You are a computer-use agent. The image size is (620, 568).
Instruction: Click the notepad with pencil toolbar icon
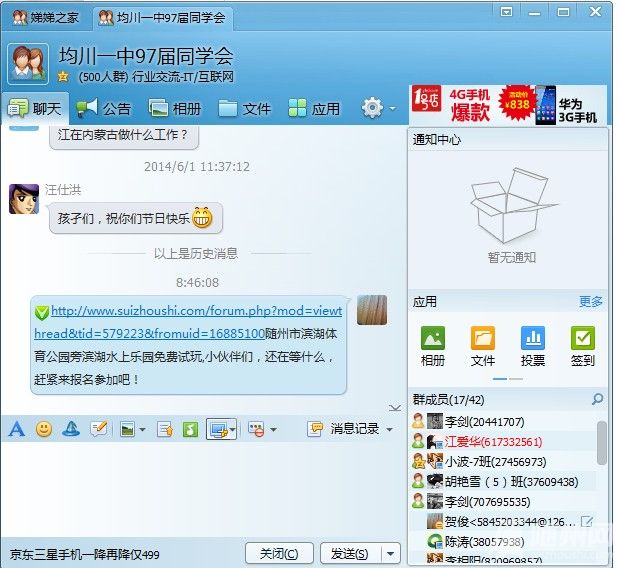[x=98, y=429]
